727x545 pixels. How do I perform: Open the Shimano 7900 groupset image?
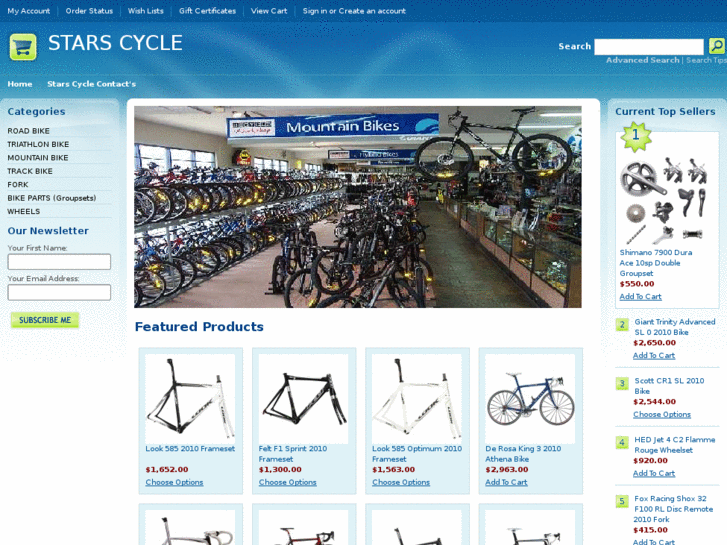coord(663,200)
